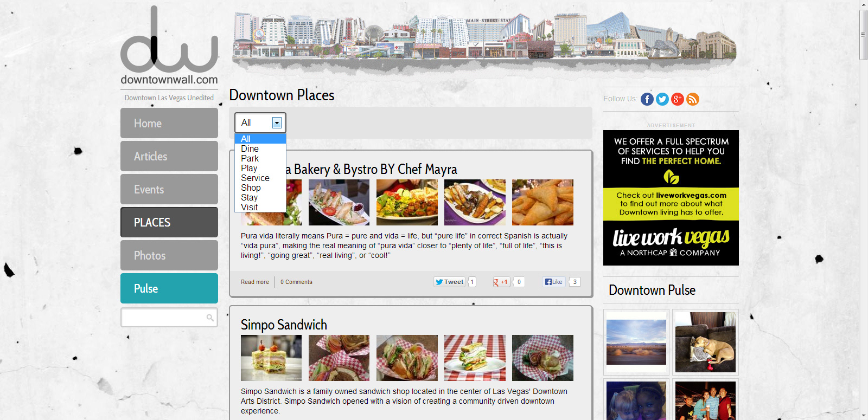Viewport: 868px width, 420px height.
Task: Open the Google Plus follow icon
Action: click(677, 99)
